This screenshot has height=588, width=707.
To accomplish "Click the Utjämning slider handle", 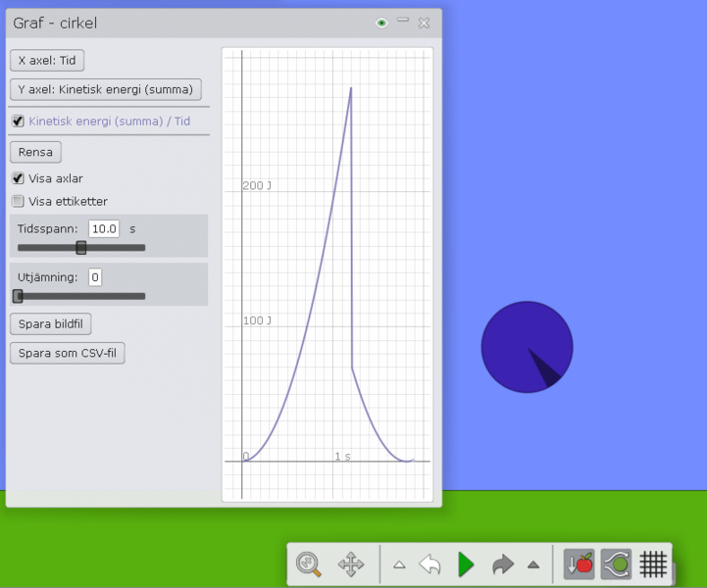I will coord(18,296).
